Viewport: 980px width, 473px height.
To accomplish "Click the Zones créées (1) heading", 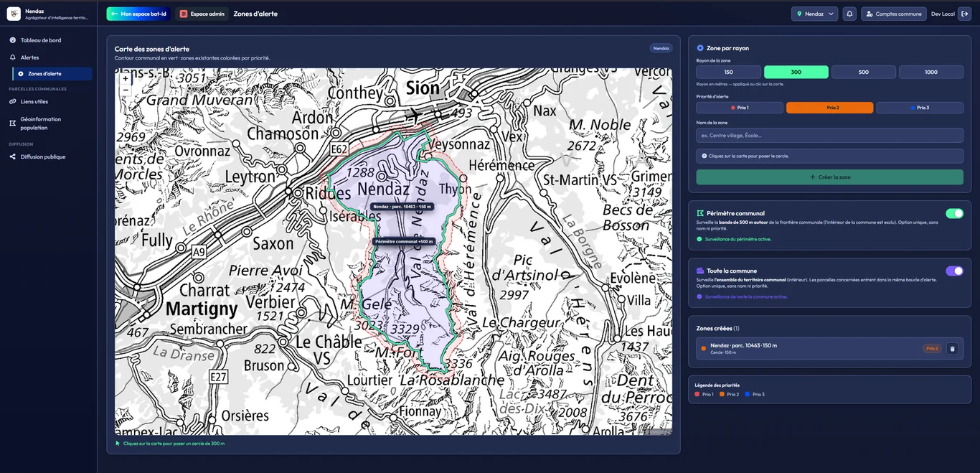I will (717, 328).
